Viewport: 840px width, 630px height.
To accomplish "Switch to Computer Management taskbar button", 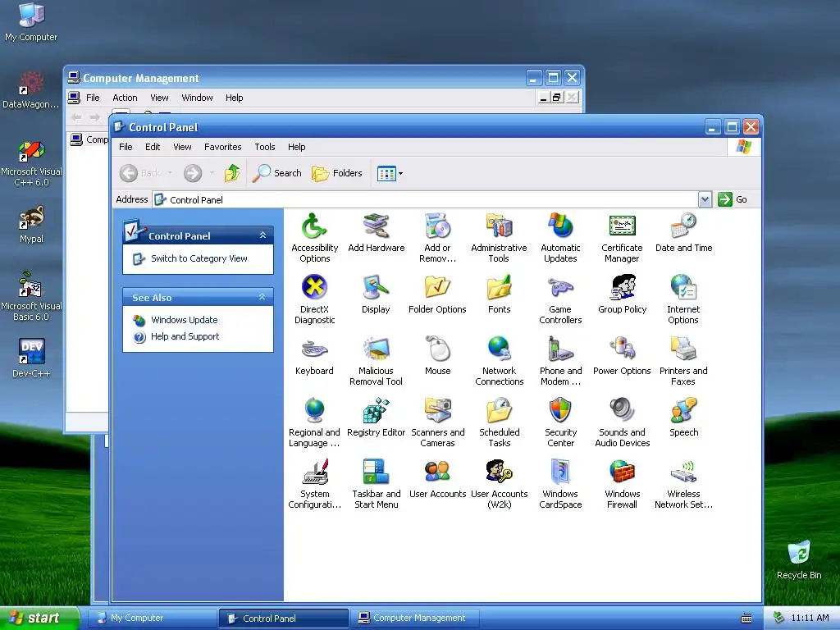I will (x=414, y=618).
